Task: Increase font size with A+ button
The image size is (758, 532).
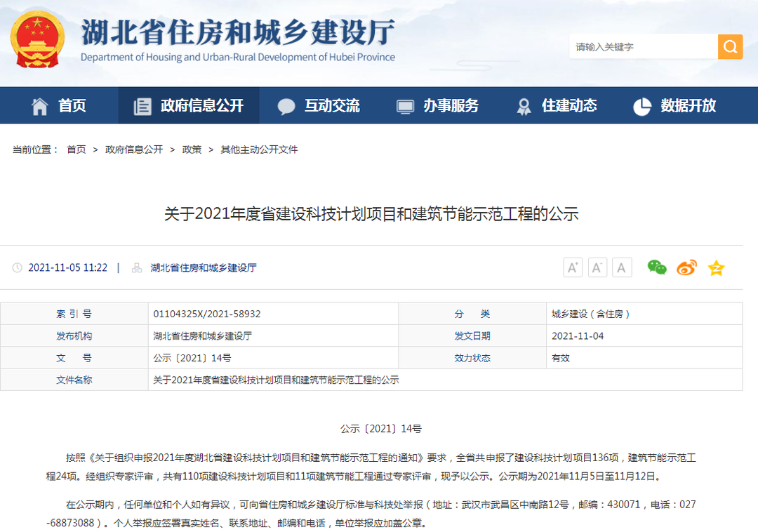Action: pyautogui.click(x=573, y=267)
